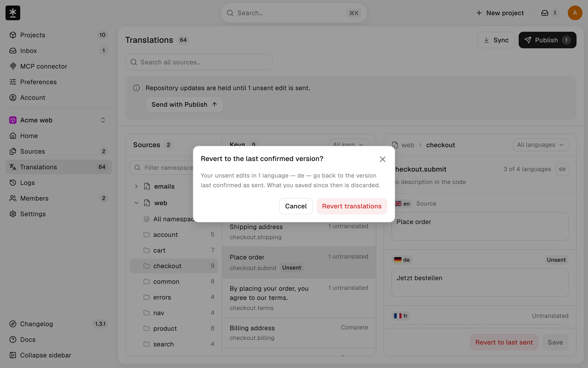Open the Shipping address key row
This screenshot has height=368, width=588.
pyautogui.click(x=299, y=232)
